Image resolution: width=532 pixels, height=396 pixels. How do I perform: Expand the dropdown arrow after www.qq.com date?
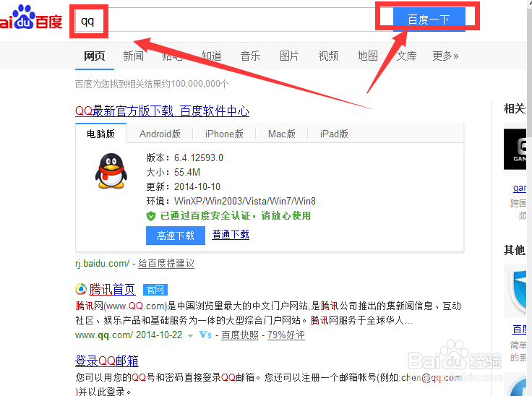(x=190, y=335)
